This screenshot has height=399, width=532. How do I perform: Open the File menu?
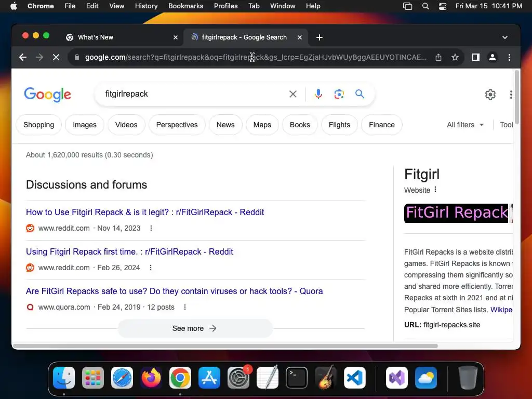[x=70, y=6]
